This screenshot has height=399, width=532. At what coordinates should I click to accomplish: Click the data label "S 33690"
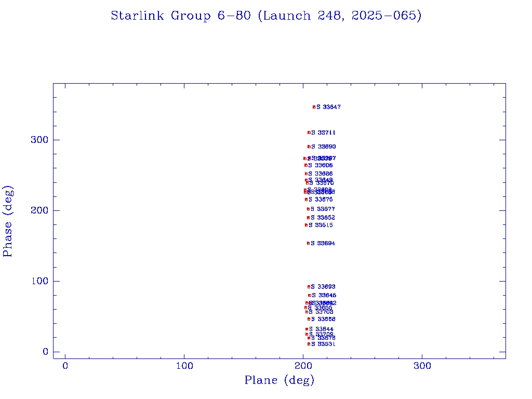point(324,147)
